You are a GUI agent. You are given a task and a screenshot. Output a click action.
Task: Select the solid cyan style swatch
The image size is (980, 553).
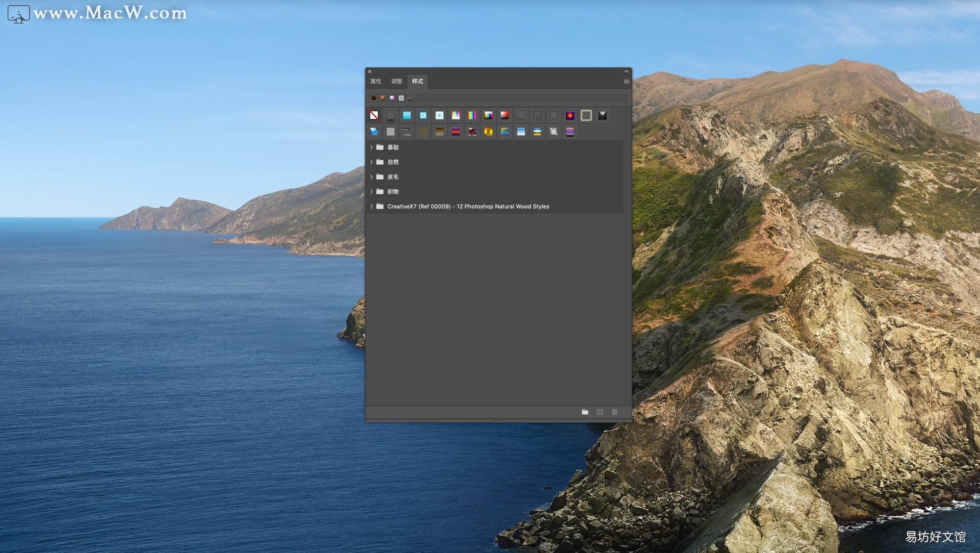(407, 115)
